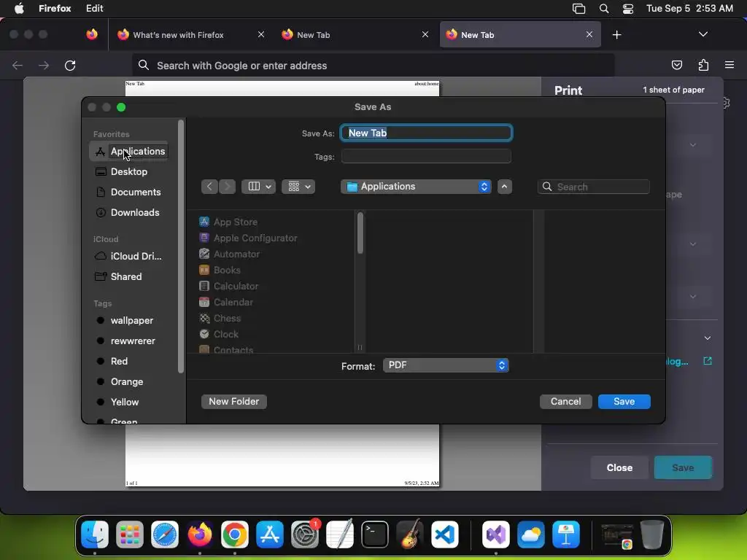
Task: Go back in the Save As browser
Action: (209, 187)
